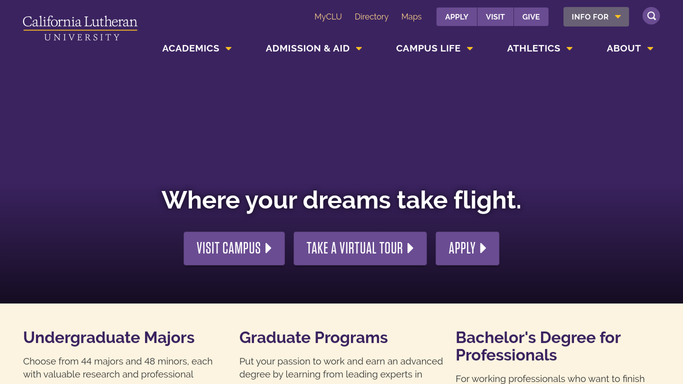Open the Maps link
683x384 pixels.
click(x=411, y=17)
